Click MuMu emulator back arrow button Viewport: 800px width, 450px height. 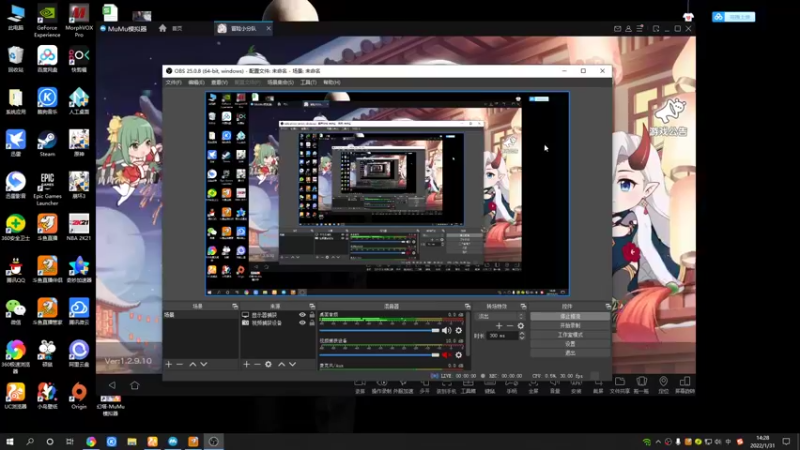[112, 385]
